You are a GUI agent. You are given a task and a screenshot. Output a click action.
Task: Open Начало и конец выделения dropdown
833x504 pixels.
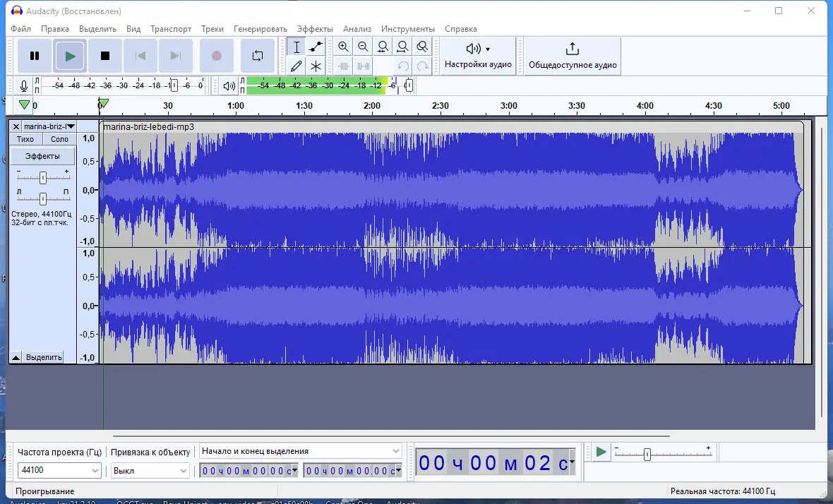pyautogui.click(x=300, y=451)
